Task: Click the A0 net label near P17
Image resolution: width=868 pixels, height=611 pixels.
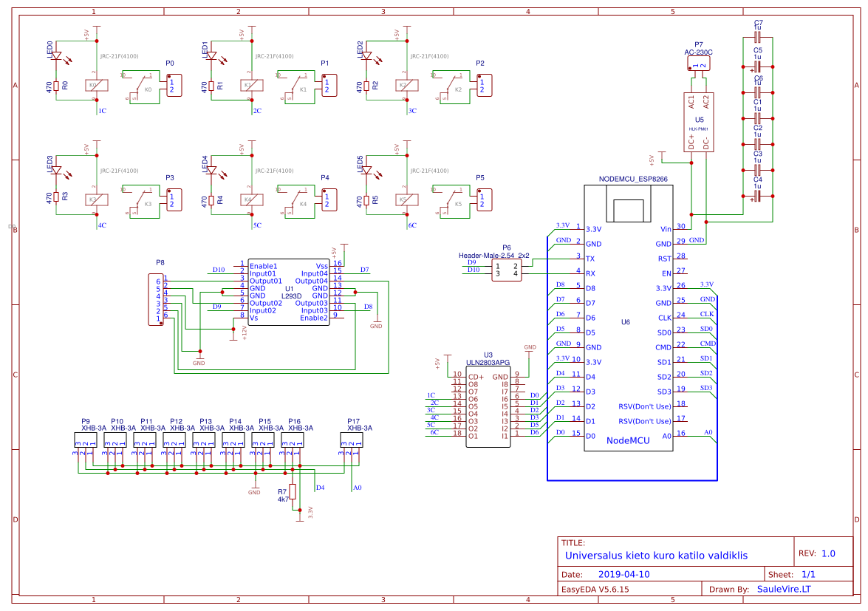Action: [x=357, y=488]
